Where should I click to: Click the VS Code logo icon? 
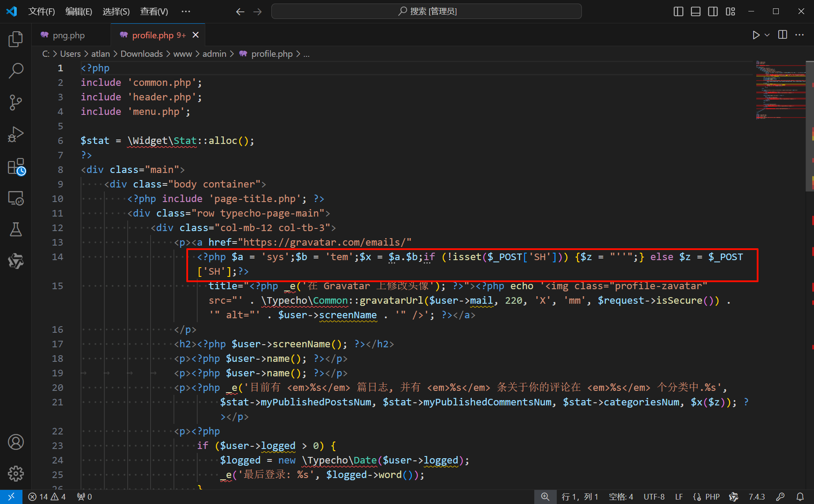(x=11, y=11)
